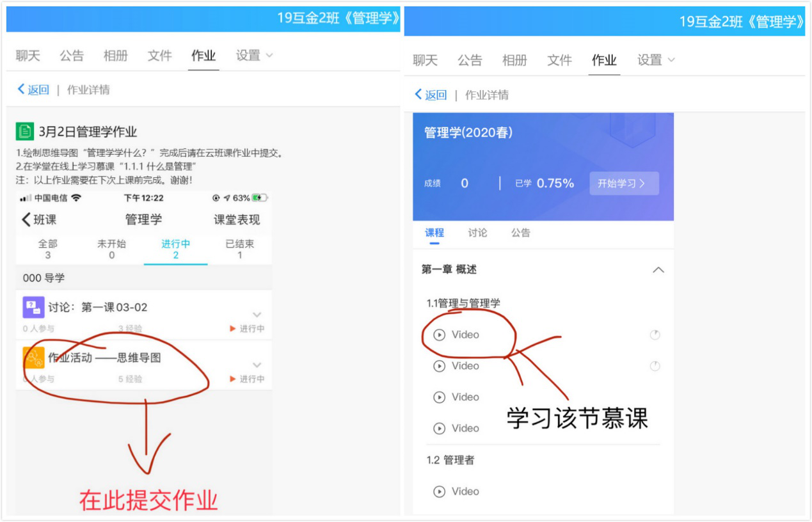This screenshot has height=522, width=812.
Task: Select the 进行中 2 filter tab
Action: pyautogui.click(x=176, y=249)
